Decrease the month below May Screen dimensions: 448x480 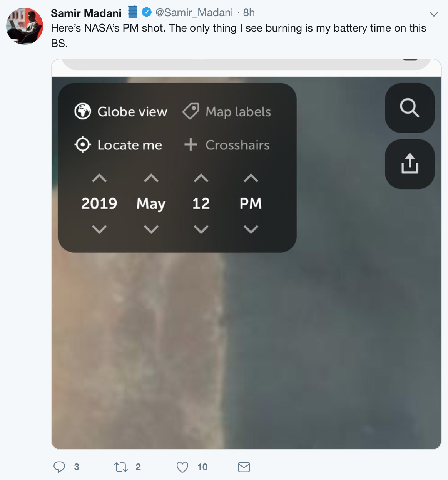151,230
